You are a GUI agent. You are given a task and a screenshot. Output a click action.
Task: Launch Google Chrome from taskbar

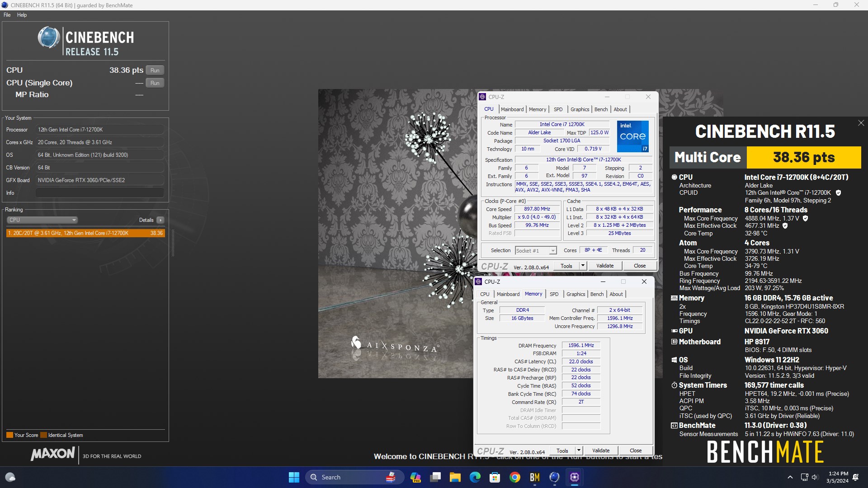pyautogui.click(x=515, y=477)
